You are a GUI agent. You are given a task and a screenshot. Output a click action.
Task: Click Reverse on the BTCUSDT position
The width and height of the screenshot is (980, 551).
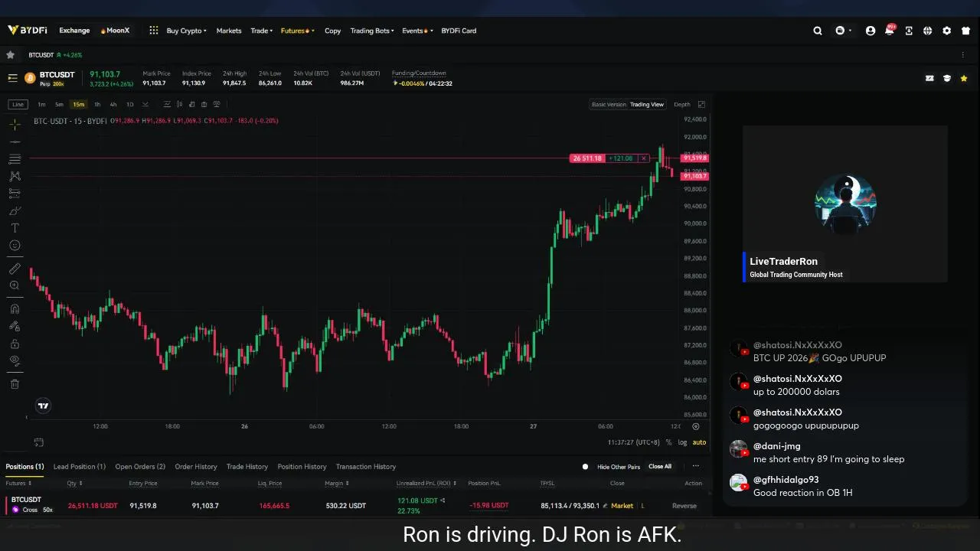(684, 506)
